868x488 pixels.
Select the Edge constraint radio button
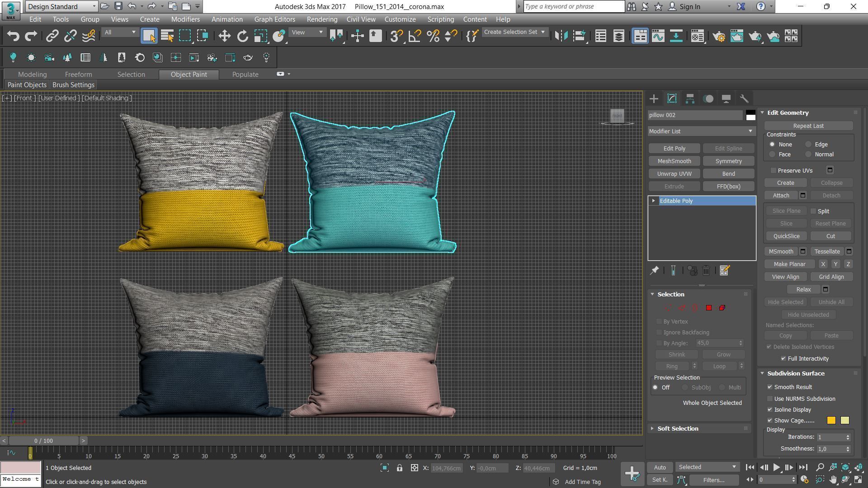pos(808,145)
